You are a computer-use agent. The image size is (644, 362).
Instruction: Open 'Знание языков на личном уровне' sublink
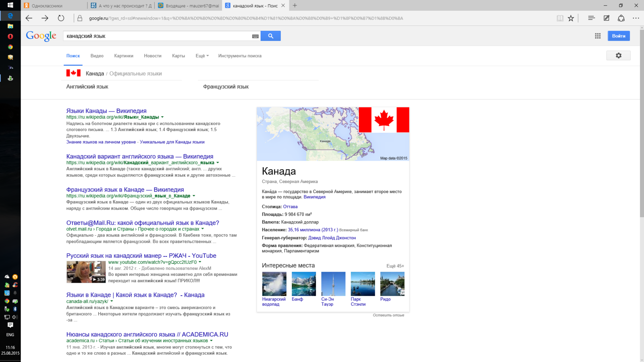(x=101, y=142)
